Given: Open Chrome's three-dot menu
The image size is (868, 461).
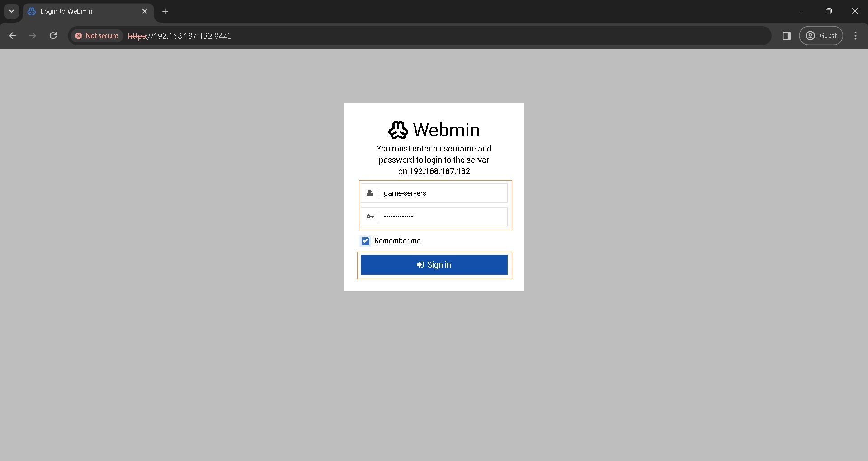Looking at the screenshot, I should pyautogui.click(x=855, y=36).
